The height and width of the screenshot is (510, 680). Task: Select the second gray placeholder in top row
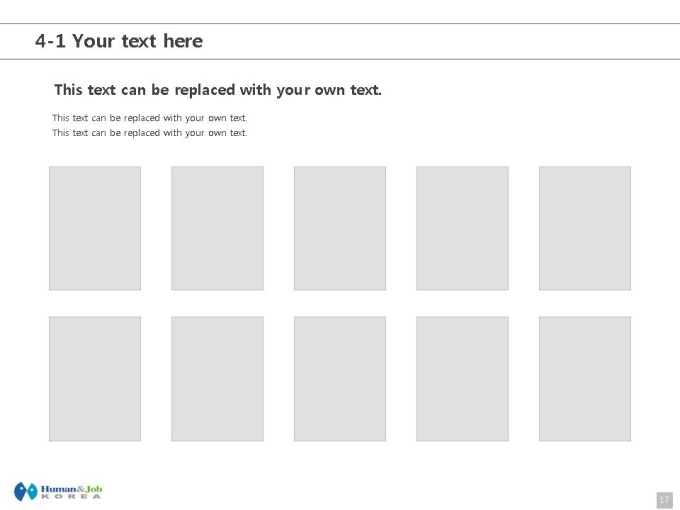(x=217, y=228)
